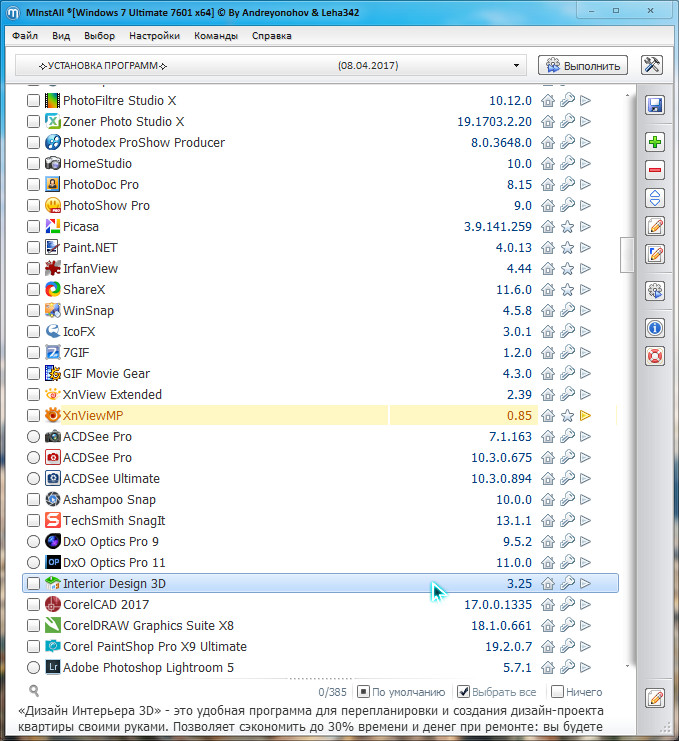Image resolution: width=679 pixels, height=741 pixels.
Task: Click version 3.9.141.259 of Picasa
Action: coord(498,226)
